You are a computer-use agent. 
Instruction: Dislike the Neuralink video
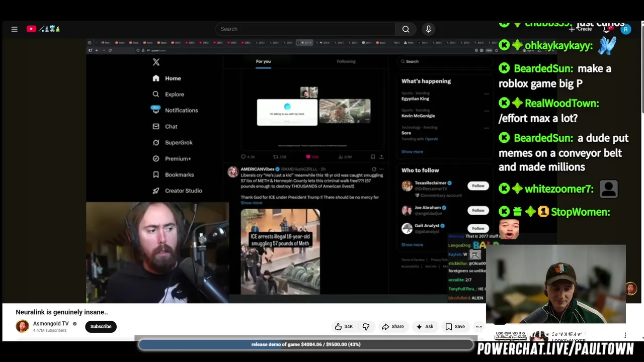click(x=366, y=327)
